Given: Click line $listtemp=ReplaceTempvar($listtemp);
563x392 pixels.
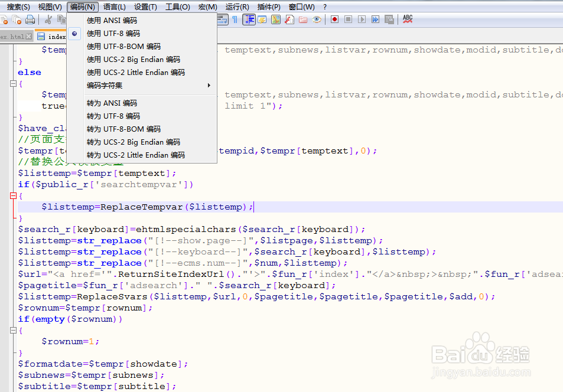Looking at the screenshot, I should (148, 207).
